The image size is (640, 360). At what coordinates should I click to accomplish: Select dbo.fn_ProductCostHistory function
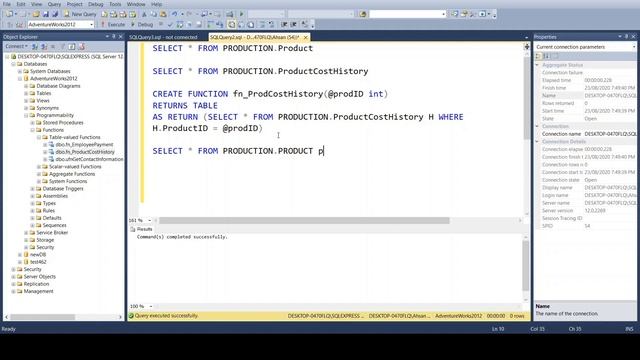tap(85, 152)
